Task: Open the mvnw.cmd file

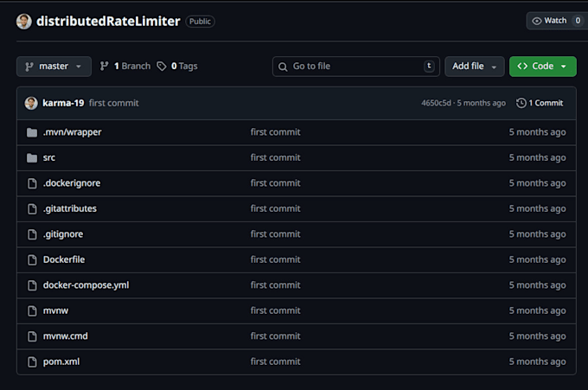Action: (65, 336)
